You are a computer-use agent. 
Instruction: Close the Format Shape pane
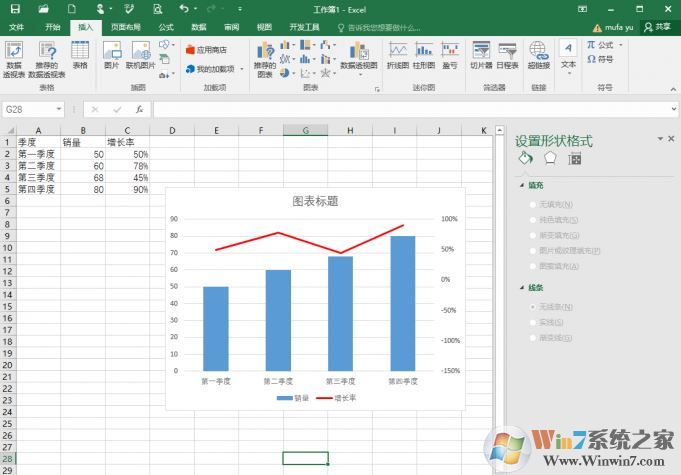point(671,139)
